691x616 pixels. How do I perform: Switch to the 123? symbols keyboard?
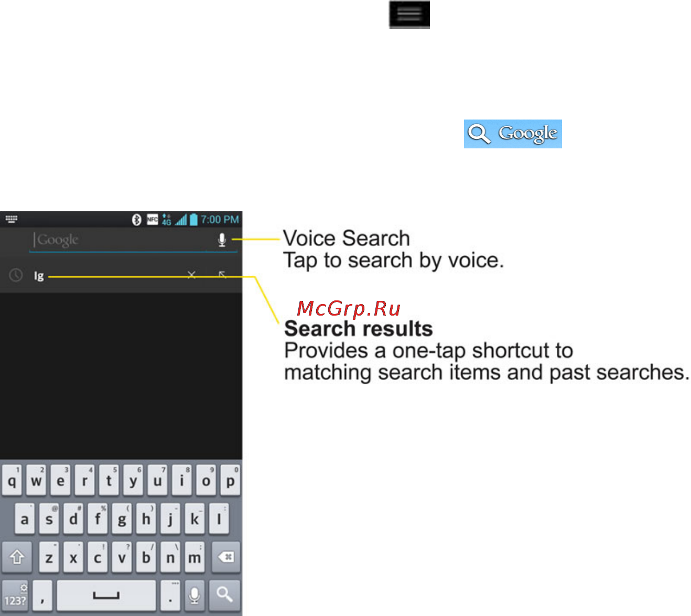click(x=15, y=596)
